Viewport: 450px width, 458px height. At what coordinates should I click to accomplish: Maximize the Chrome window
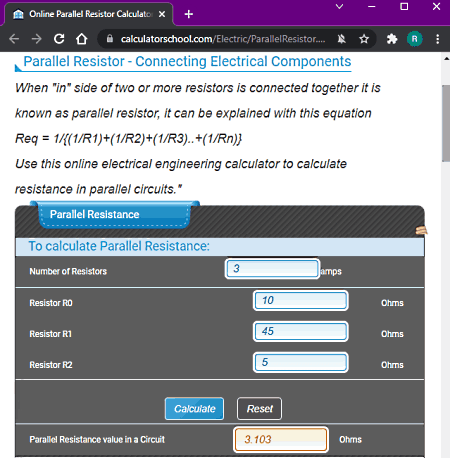coord(404,6)
